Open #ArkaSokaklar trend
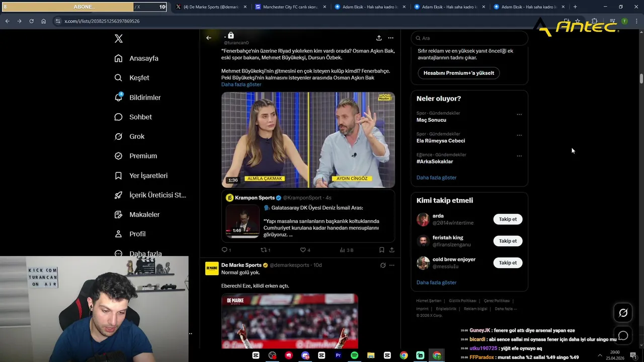The image size is (644, 362). 435,161
